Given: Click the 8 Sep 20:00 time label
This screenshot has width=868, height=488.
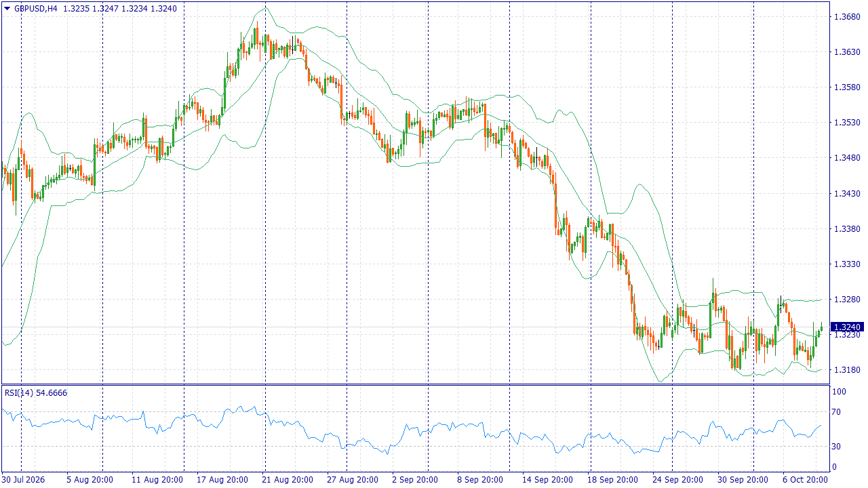Looking at the screenshot, I should [x=480, y=479].
